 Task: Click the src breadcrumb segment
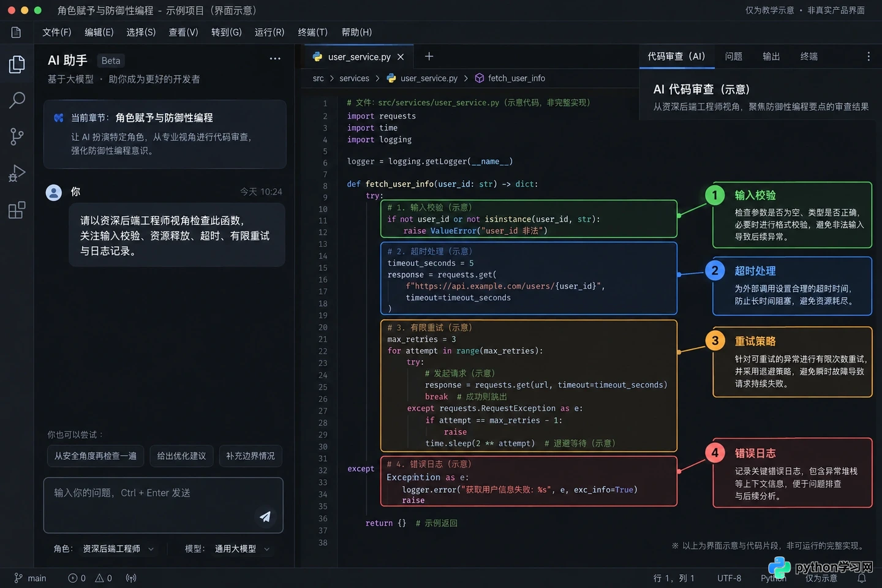pyautogui.click(x=318, y=78)
